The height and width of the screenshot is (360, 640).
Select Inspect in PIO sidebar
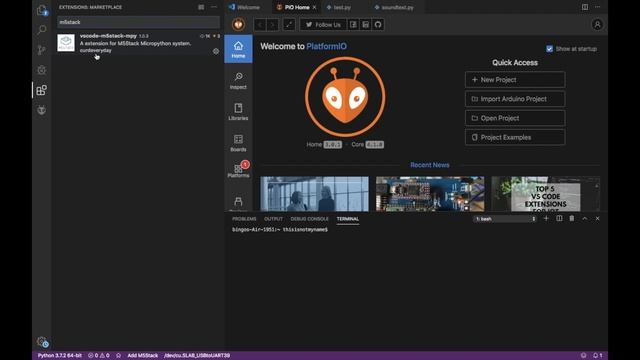(x=238, y=80)
